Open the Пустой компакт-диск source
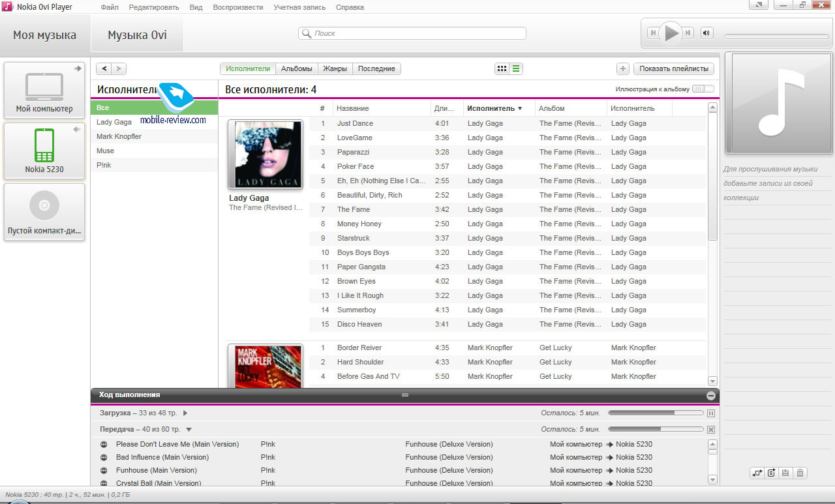 (x=44, y=211)
